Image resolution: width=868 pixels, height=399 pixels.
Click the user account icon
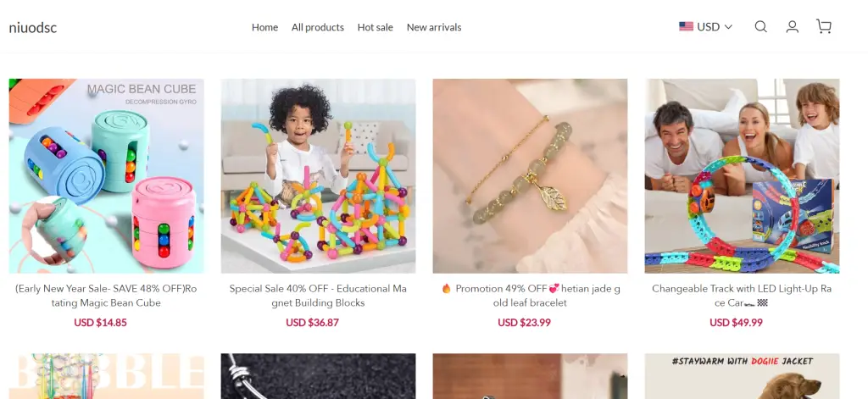click(x=792, y=26)
